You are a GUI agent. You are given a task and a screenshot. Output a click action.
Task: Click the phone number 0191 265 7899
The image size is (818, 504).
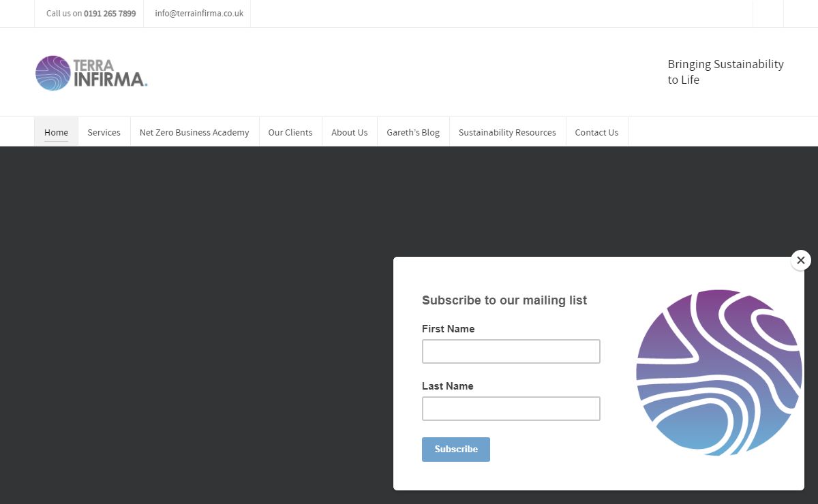[x=110, y=13]
